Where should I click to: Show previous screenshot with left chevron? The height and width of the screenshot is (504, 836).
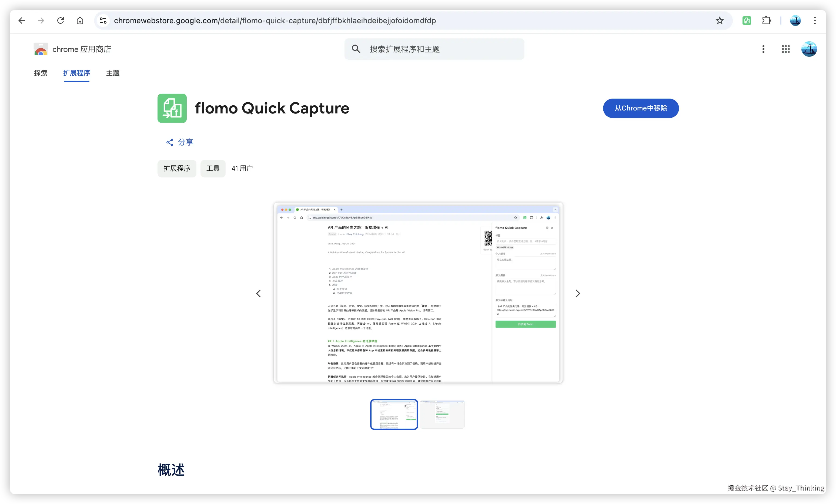click(x=259, y=293)
